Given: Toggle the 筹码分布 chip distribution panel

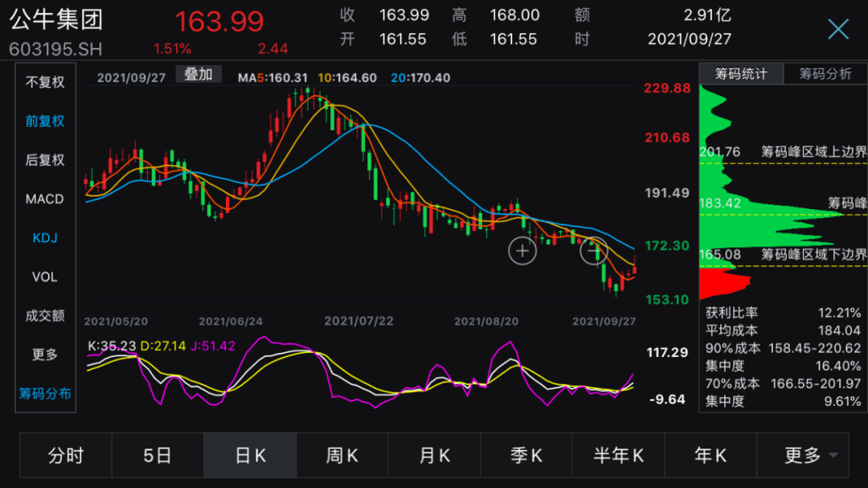Looking at the screenshot, I should pyautogui.click(x=45, y=393).
